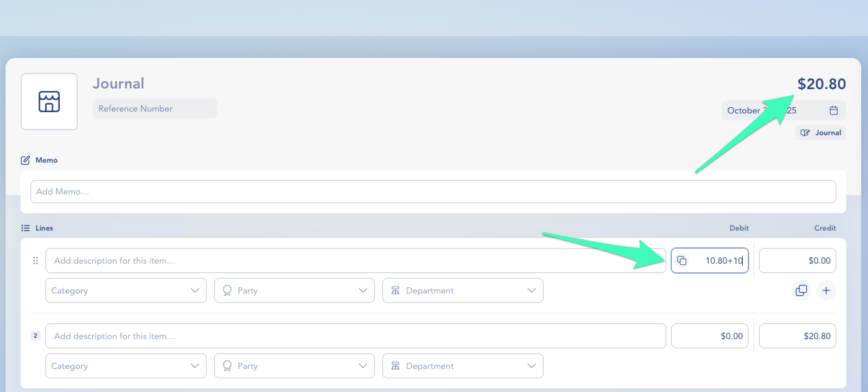
Task: Open the Department dropdown on first line
Action: [x=463, y=290]
